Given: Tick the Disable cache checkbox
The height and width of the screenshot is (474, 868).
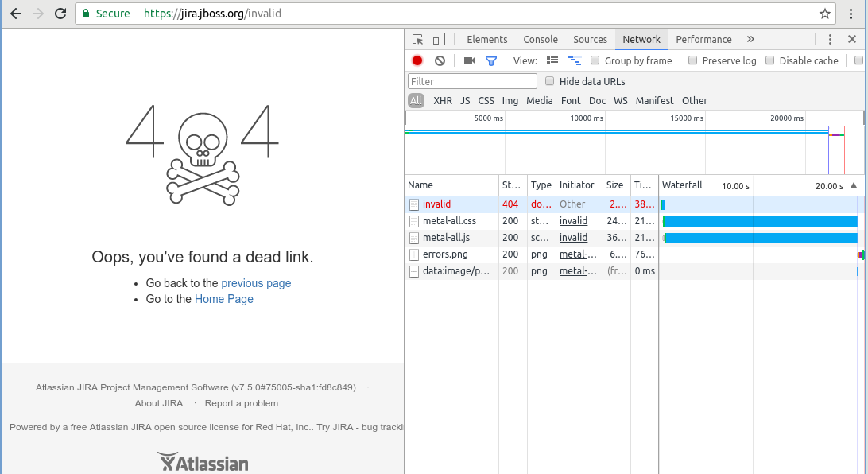Looking at the screenshot, I should click(769, 60).
